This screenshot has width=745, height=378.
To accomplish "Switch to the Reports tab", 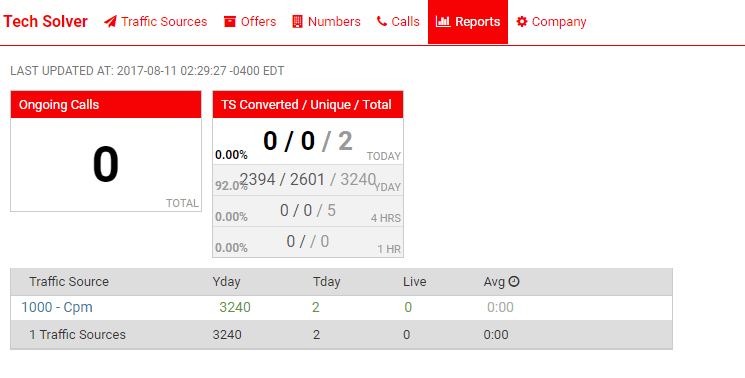I will (x=468, y=22).
